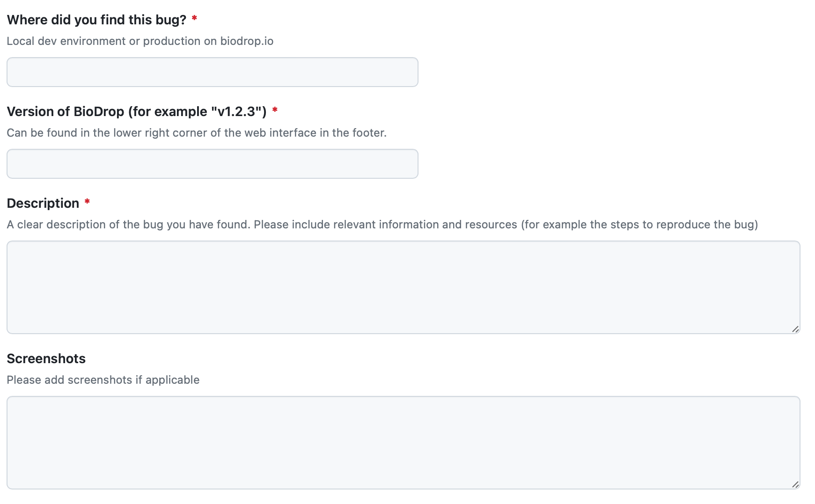Click 'Can be found in the lower right corner' hint

(197, 133)
